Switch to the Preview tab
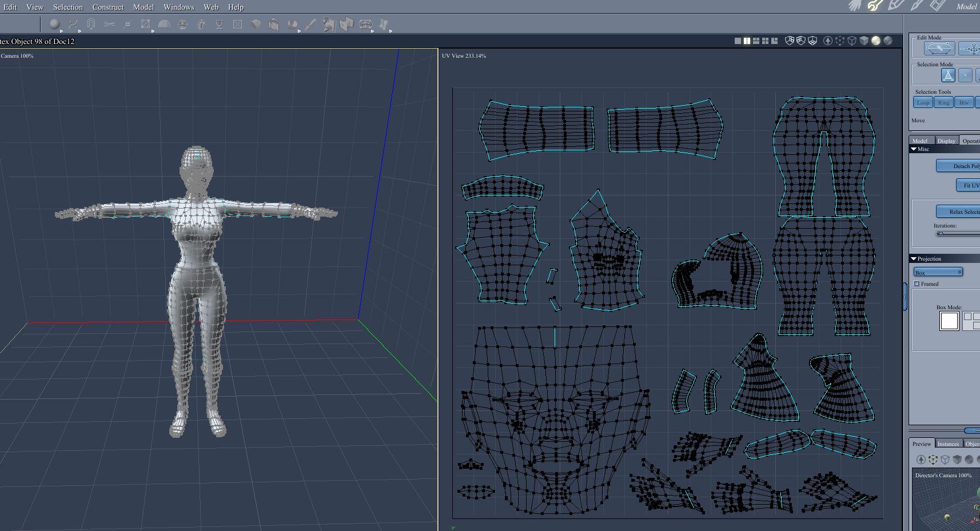This screenshot has height=531, width=980. [921, 444]
